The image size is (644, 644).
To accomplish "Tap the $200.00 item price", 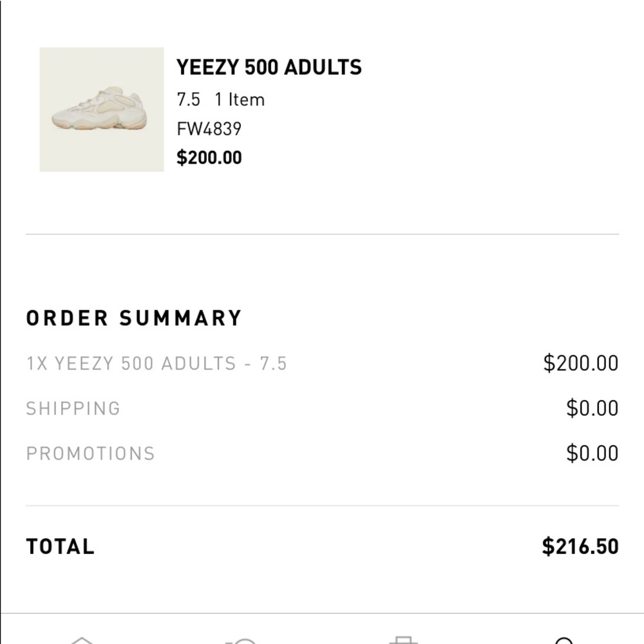I will 580,363.
